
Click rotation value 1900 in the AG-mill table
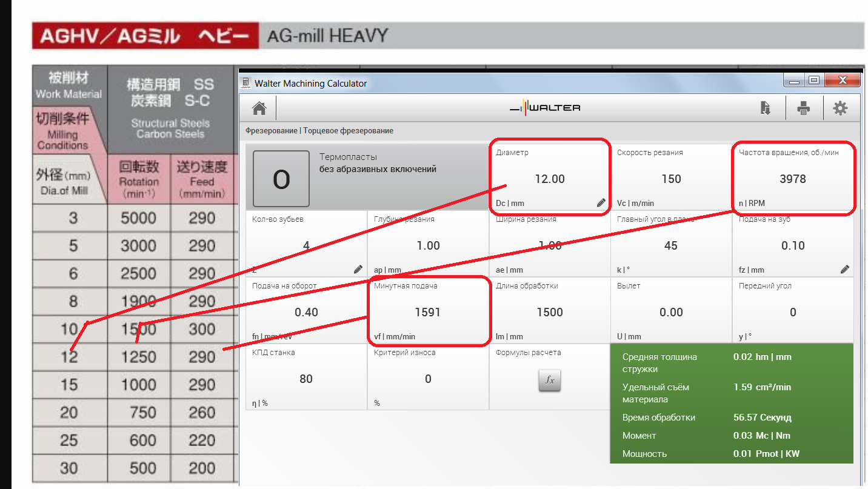pyautogui.click(x=139, y=302)
